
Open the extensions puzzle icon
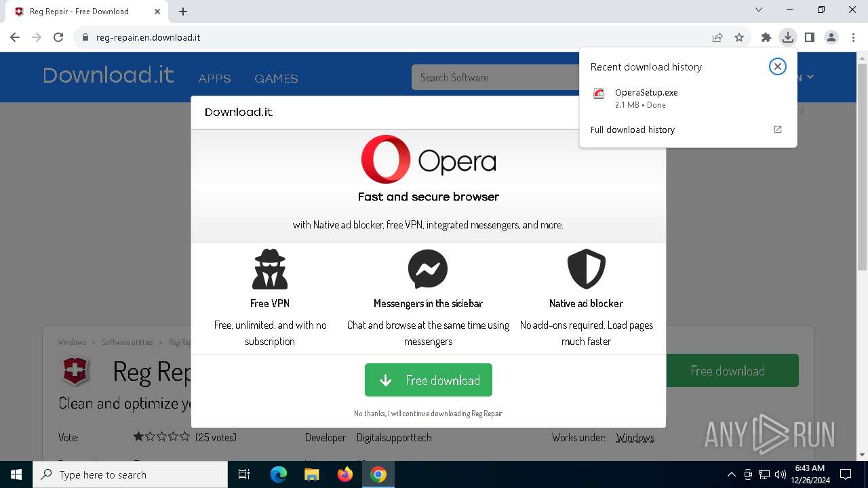[766, 37]
